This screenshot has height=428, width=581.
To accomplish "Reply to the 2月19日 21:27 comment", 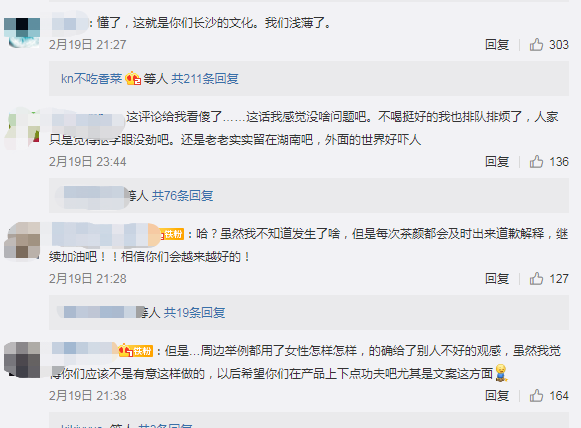I will (x=497, y=45).
